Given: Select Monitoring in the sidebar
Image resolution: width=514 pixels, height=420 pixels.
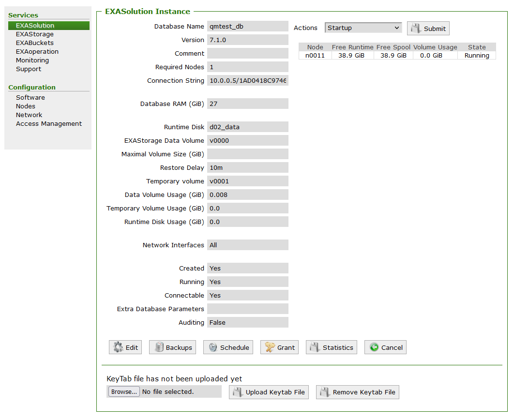Looking at the screenshot, I should [32, 60].
